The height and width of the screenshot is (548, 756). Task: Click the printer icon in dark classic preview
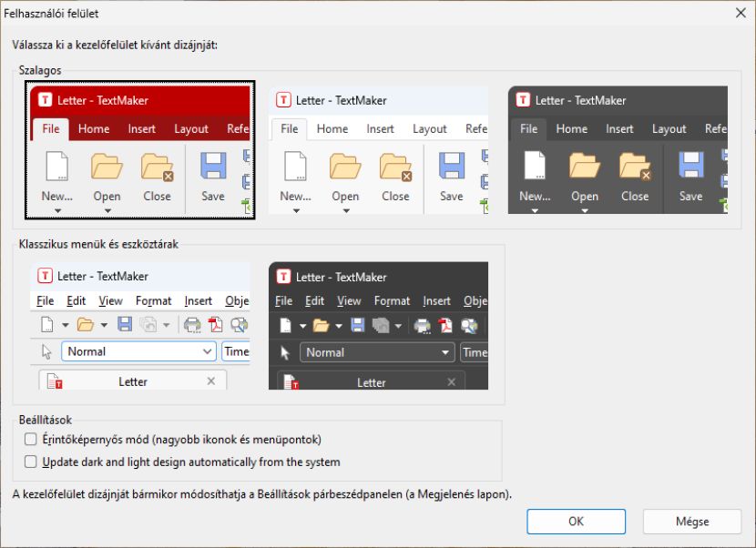[x=423, y=326]
